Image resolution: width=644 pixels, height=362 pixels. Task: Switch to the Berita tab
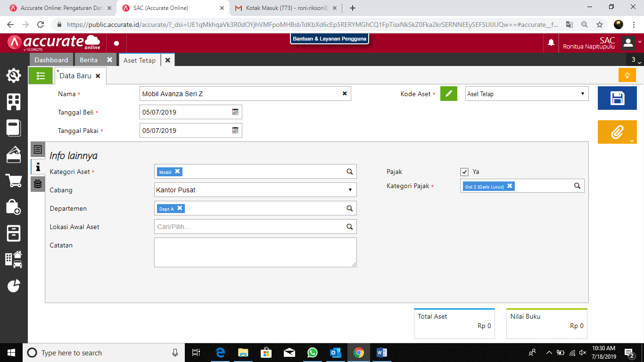point(89,60)
